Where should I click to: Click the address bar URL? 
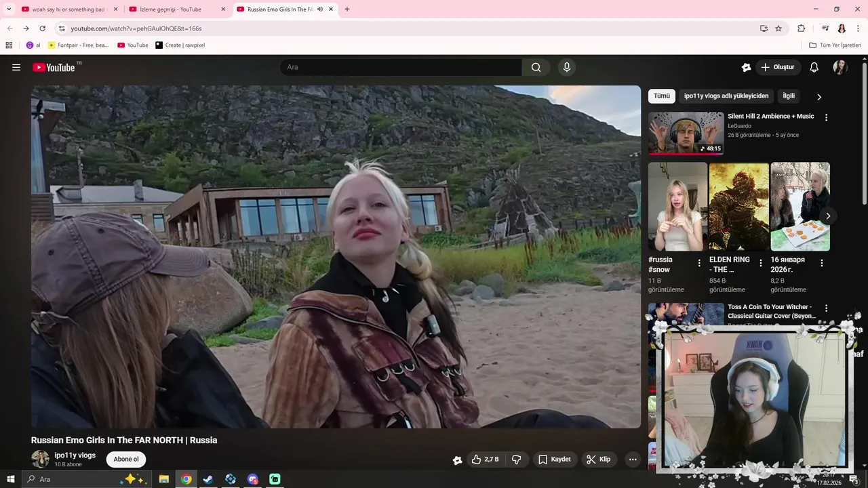click(136, 28)
